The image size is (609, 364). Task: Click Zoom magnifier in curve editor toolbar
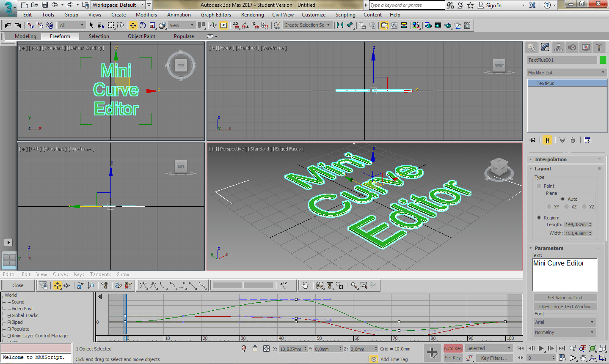(x=354, y=285)
